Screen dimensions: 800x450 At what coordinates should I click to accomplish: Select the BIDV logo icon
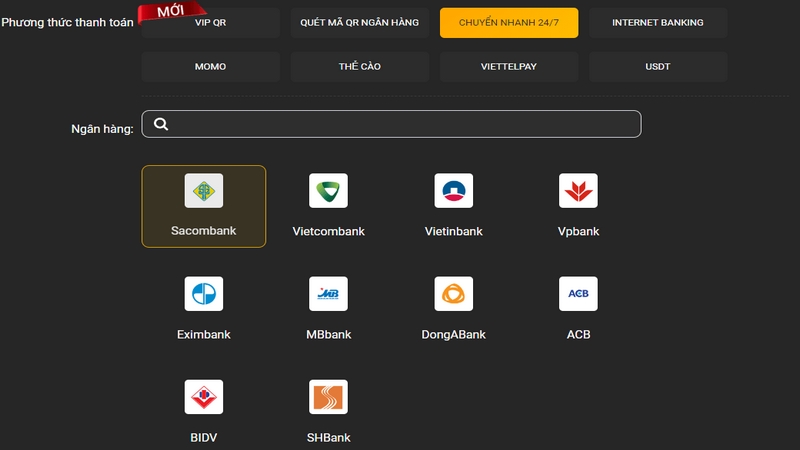click(x=204, y=397)
